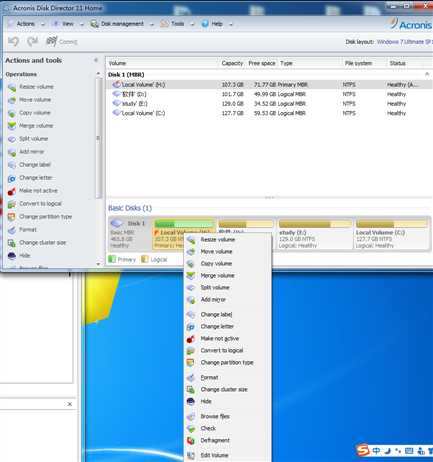Open the Help menu dropdown

pyautogui.click(x=217, y=24)
